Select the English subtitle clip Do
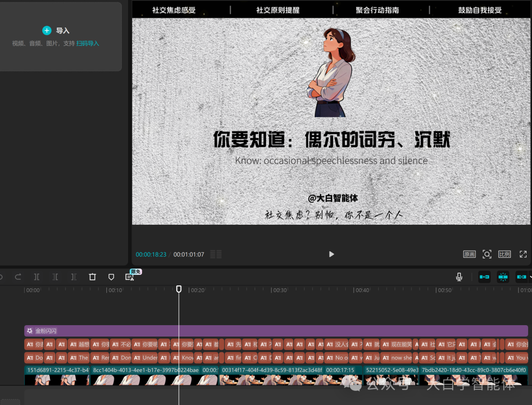 [34, 358]
